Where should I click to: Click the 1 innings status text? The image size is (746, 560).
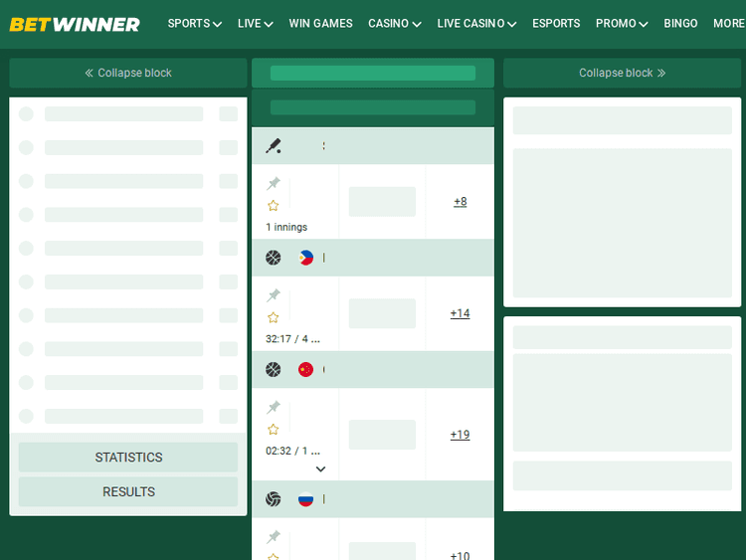[x=286, y=227]
